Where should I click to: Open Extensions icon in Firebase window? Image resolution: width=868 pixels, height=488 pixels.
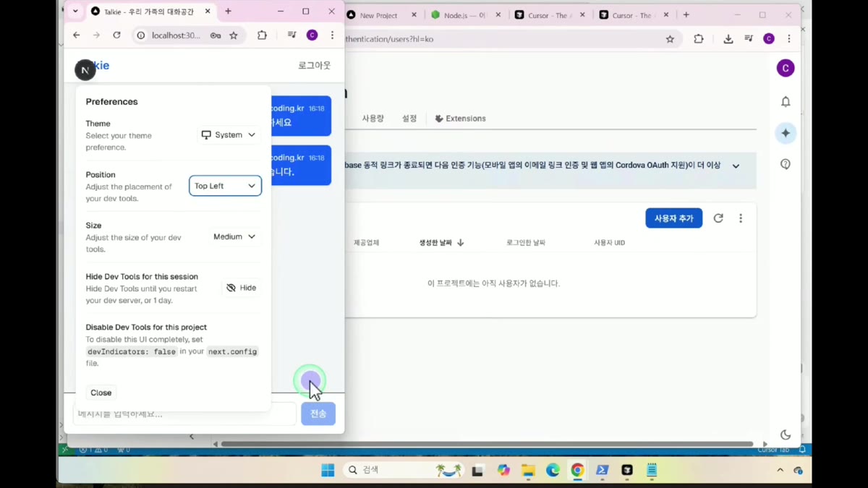pyautogui.click(x=699, y=39)
